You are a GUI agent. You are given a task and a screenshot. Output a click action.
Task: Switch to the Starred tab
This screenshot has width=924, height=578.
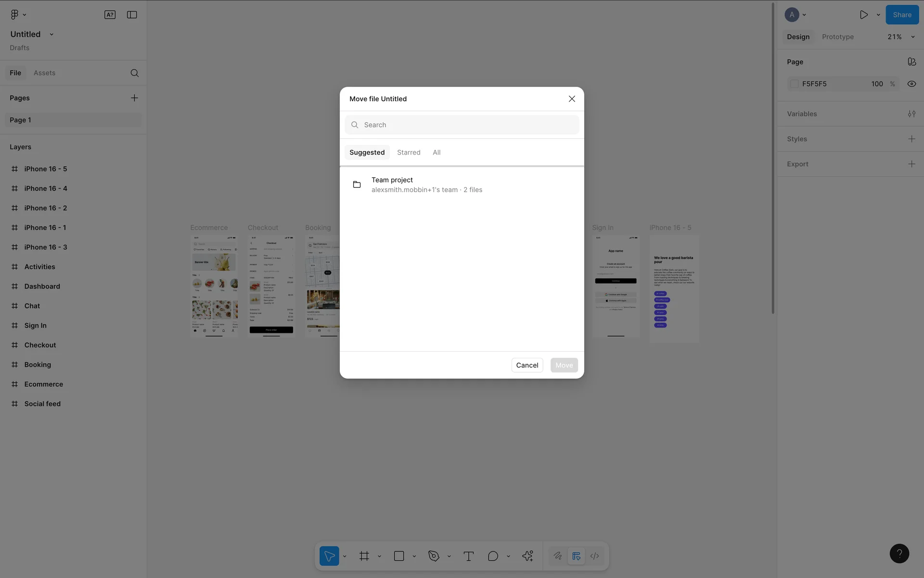click(x=409, y=152)
